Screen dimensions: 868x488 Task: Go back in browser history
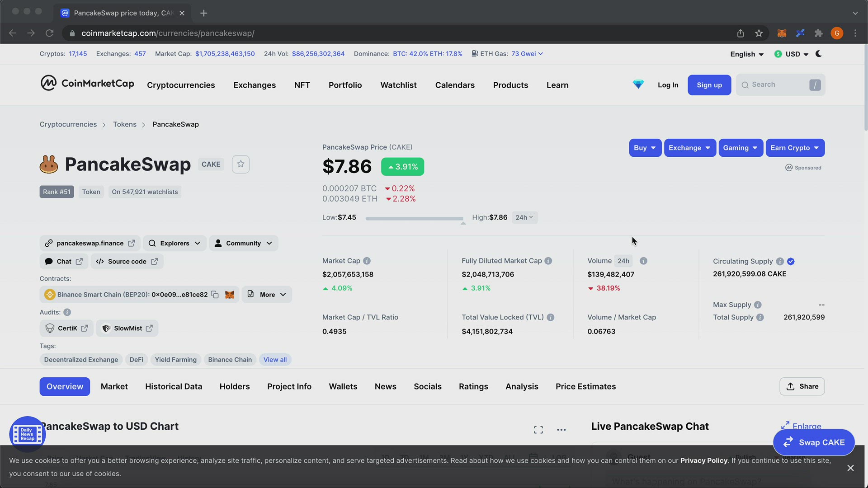13,33
